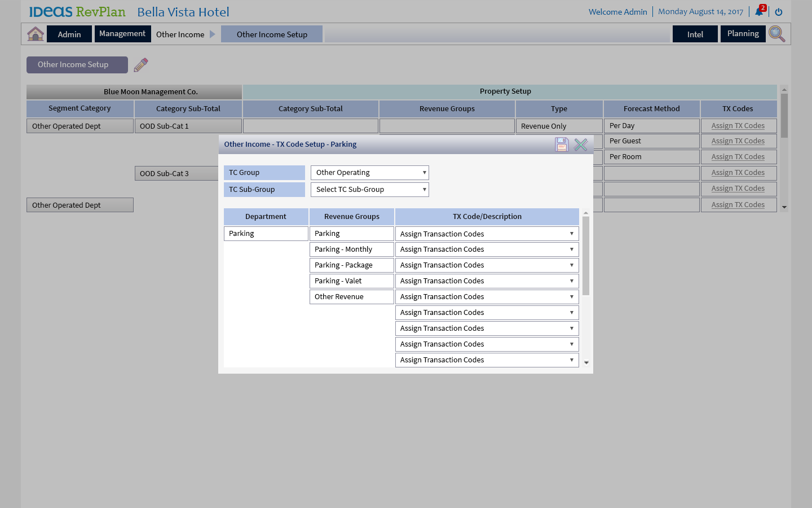812x508 pixels.
Task: Click Assign TX Codes link for Per Day
Action: [738, 126]
